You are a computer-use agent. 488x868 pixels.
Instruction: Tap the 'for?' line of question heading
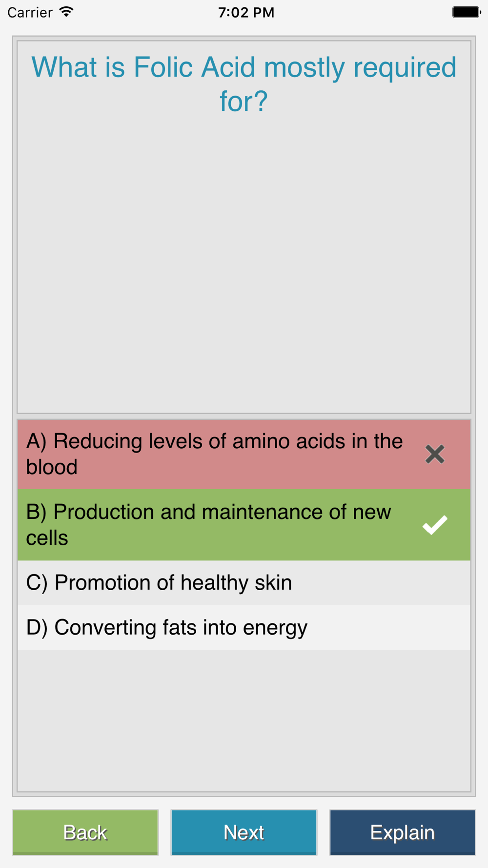click(x=244, y=101)
